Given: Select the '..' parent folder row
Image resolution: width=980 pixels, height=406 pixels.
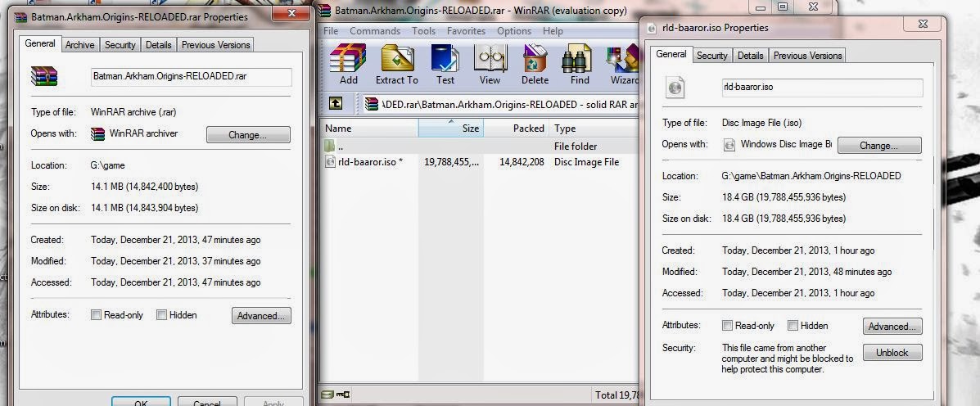Looking at the screenshot, I should (x=480, y=147).
